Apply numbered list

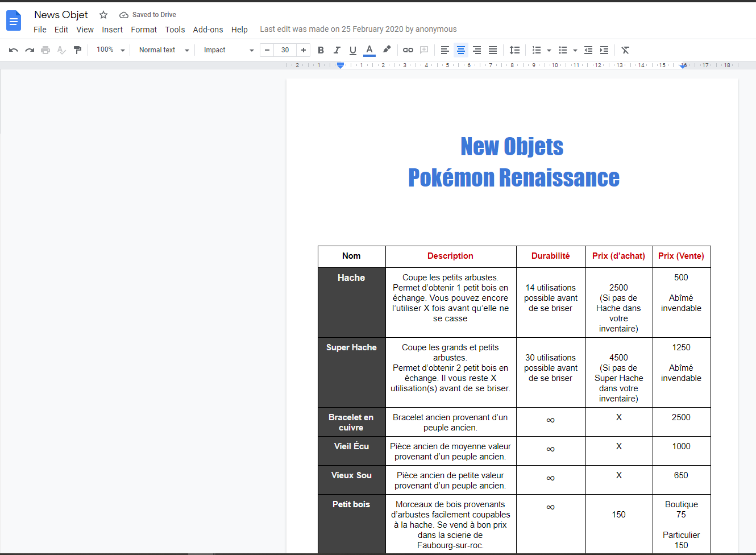pyautogui.click(x=536, y=50)
